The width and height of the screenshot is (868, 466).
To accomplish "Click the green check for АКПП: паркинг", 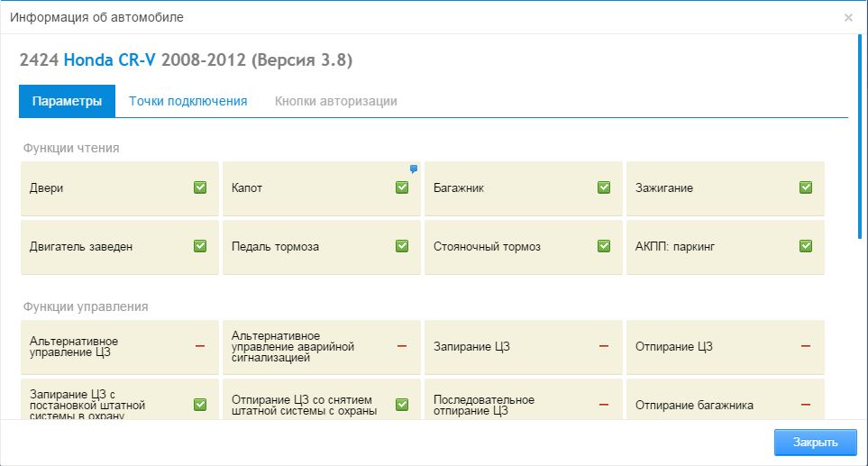I will [x=806, y=246].
